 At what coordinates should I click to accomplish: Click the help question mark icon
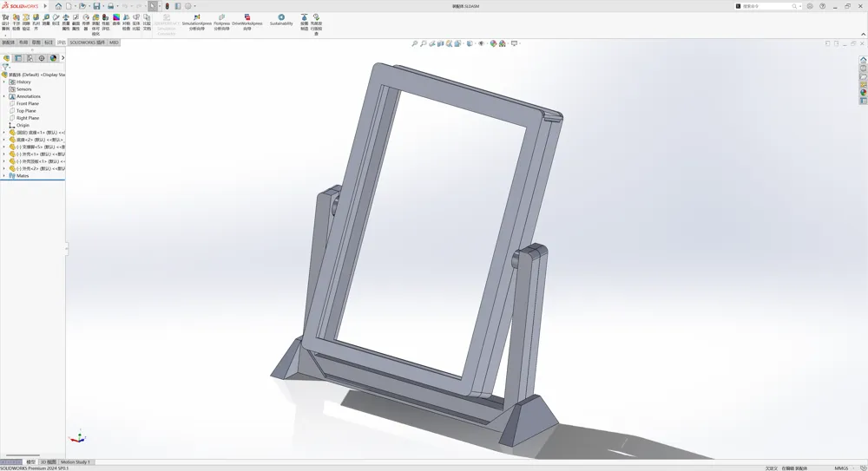click(x=823, y=6)
